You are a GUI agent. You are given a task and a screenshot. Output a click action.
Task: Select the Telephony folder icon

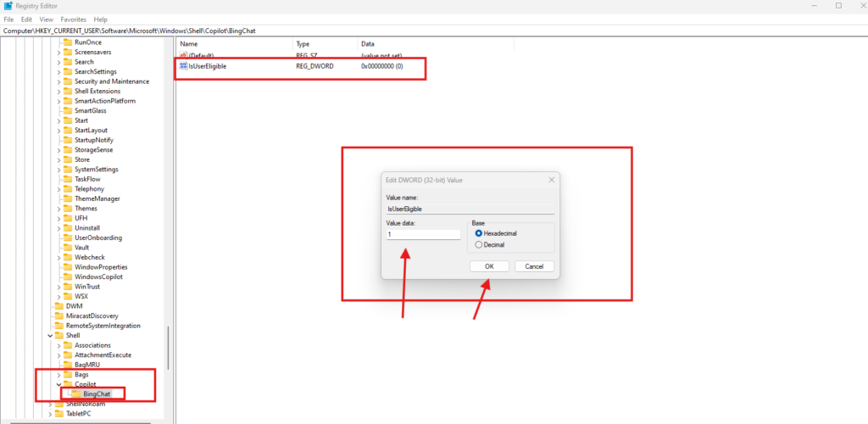pos(68,189)
